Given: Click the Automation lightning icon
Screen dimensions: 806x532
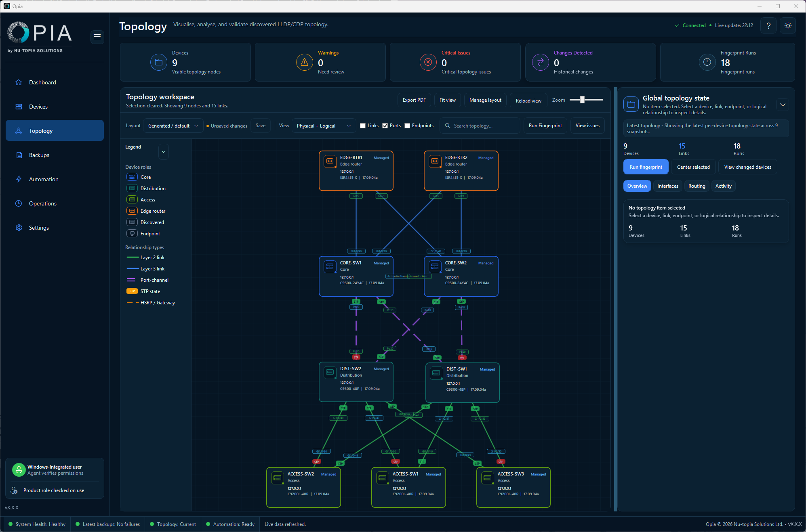Looking at the screenshot, I should tap(19, 179).
